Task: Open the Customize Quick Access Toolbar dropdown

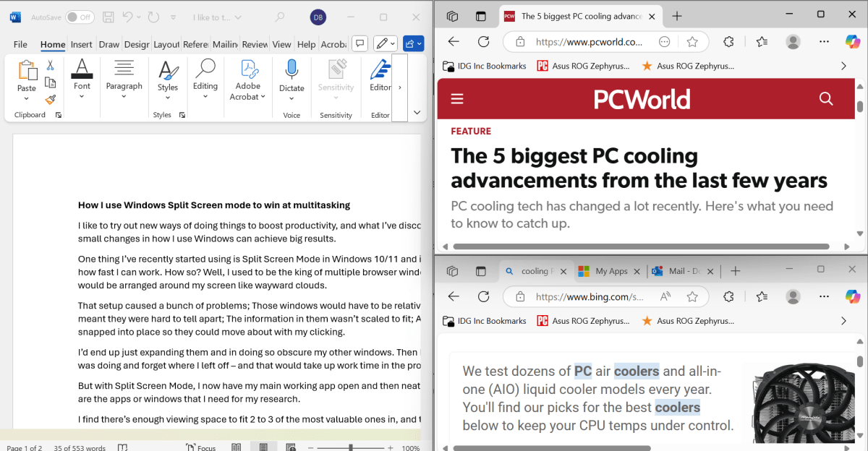Action: click(174, 17)
